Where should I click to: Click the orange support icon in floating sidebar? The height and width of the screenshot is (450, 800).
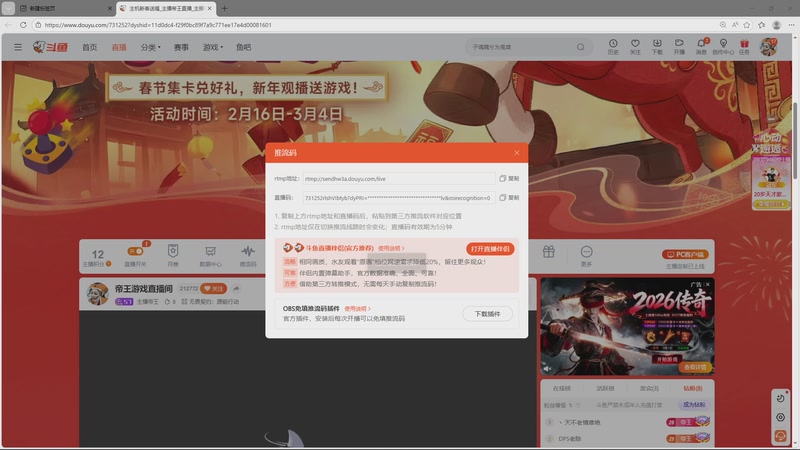click(780, 436)
